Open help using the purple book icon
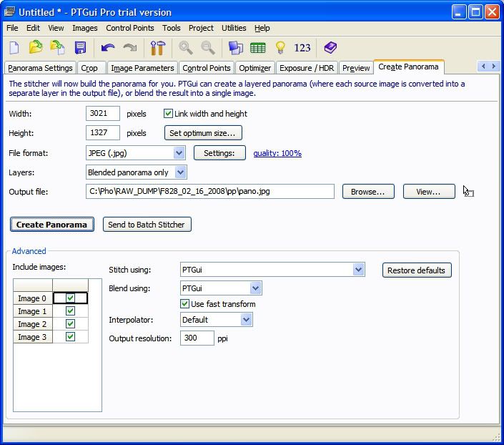Image resolution: width=504 pixels, height=445 pixels. click(330, 48)
